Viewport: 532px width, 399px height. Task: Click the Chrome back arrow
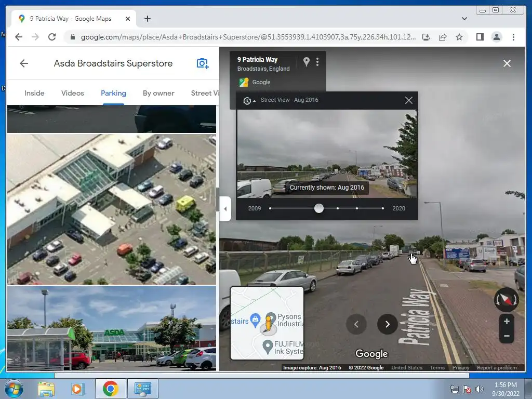tap(19, 37)
